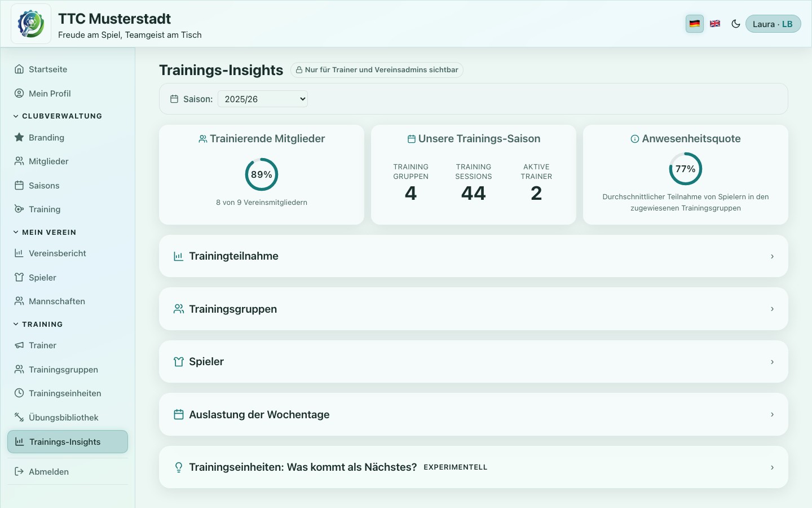
Task: Click the Trainingsgruppen panel people icon
Action: 179,309
